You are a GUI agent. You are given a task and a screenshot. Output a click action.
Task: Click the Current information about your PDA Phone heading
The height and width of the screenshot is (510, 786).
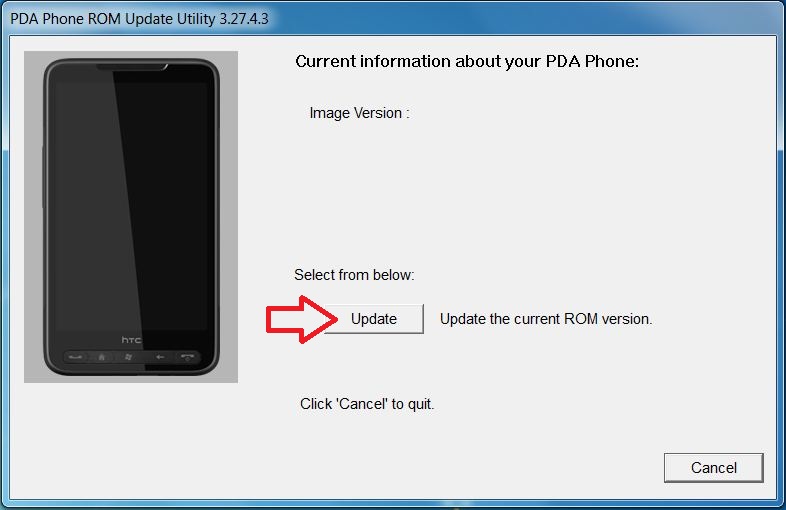click(467, 62)
